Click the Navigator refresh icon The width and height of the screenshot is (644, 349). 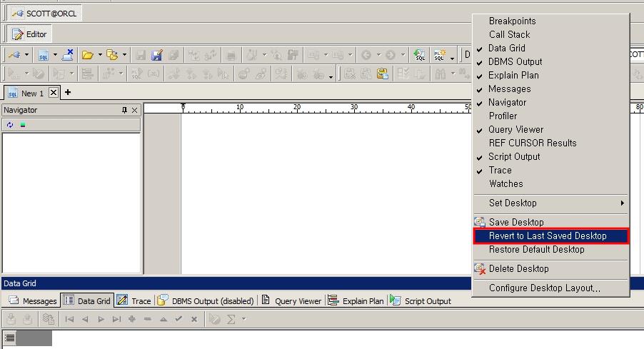coord(10,125)
